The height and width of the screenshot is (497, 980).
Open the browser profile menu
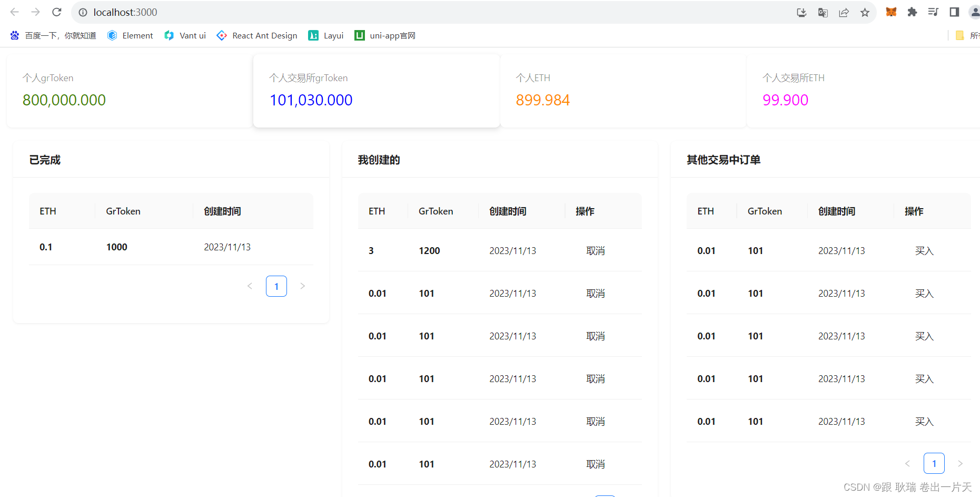coord(975,12)
